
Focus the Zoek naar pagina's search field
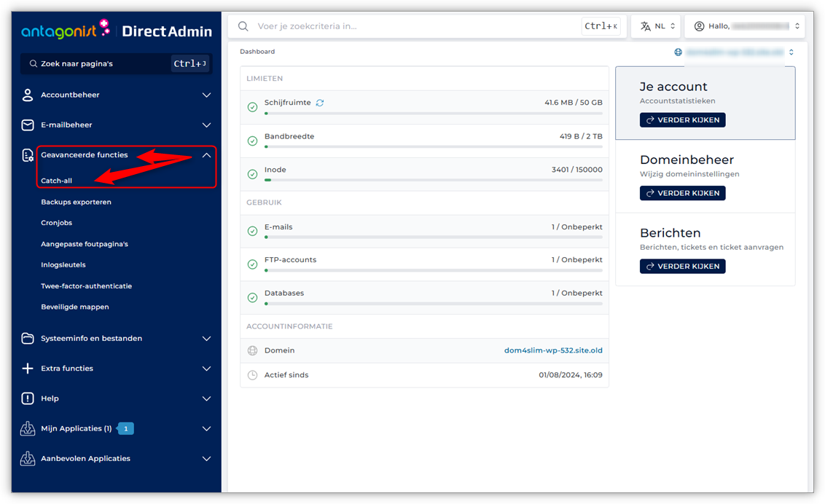tap(102, 64)
